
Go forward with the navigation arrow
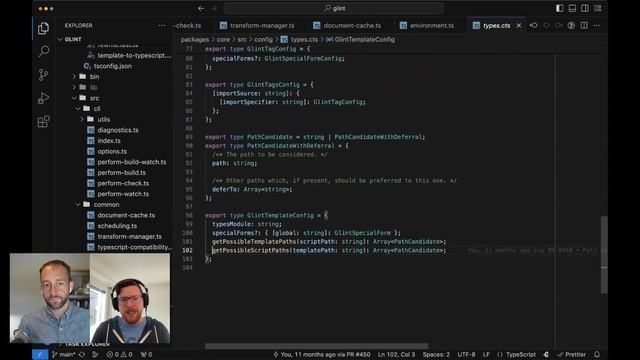214,8
